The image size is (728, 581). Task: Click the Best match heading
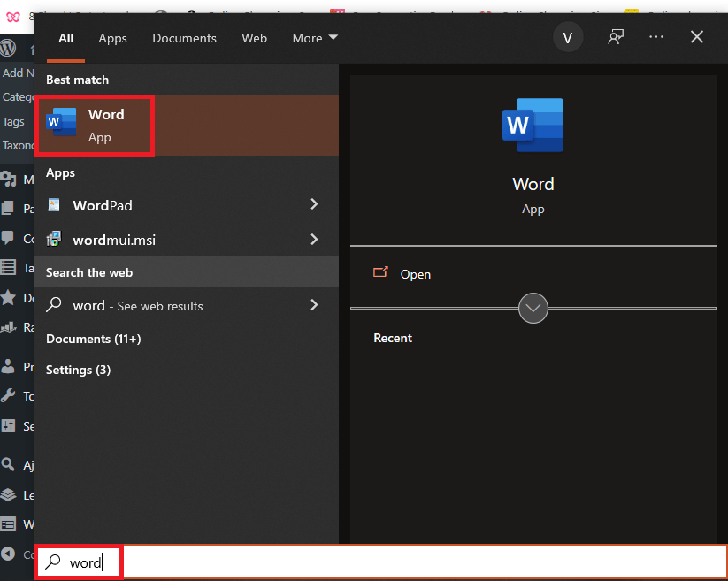[78, 80]
